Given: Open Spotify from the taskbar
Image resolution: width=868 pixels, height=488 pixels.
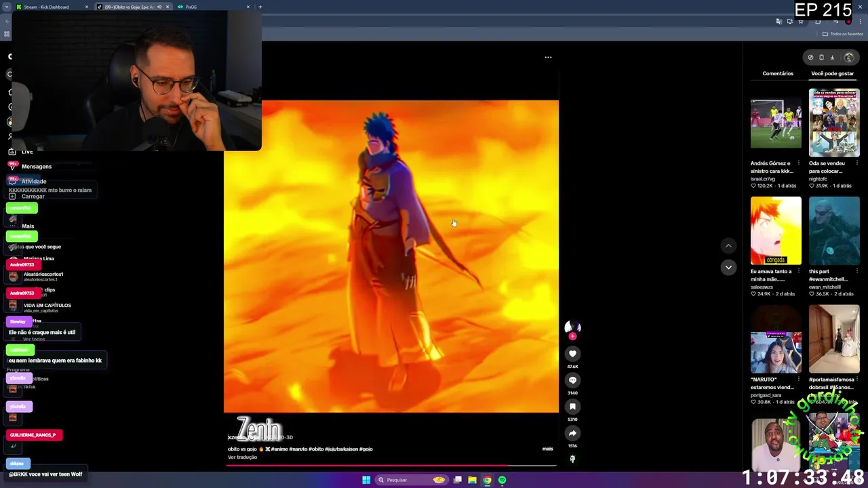Looking at the screenshot, I should tap(502, 480).
